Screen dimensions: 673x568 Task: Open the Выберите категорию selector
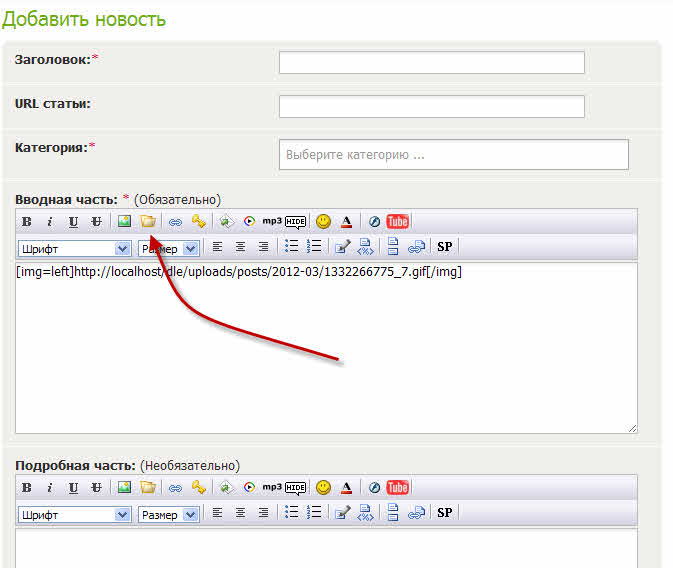pos(454,155)
